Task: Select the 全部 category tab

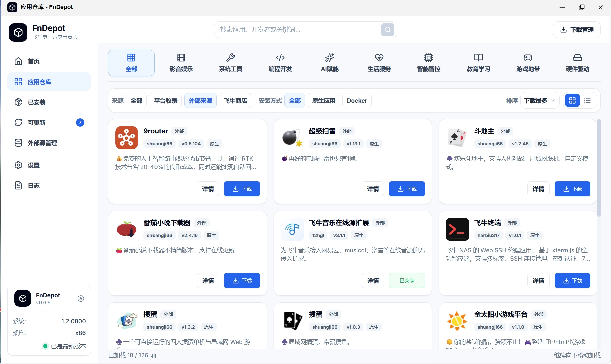Action: 131,63
